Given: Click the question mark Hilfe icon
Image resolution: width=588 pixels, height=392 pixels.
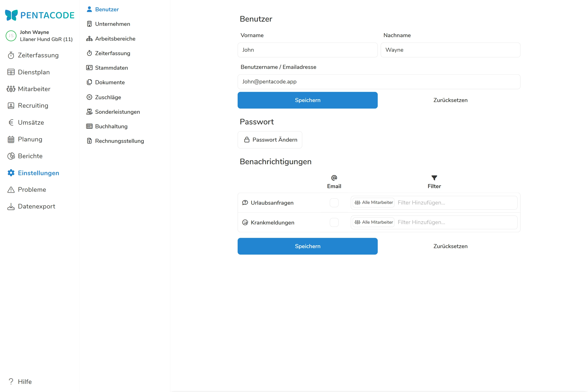Looking at the screenshot, I should tap(11, 381).
